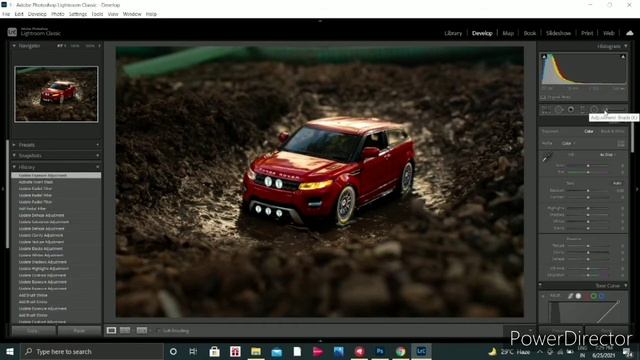Click Lightroom Classic taskbar icon
640x360 pixels.
point(421,351)
